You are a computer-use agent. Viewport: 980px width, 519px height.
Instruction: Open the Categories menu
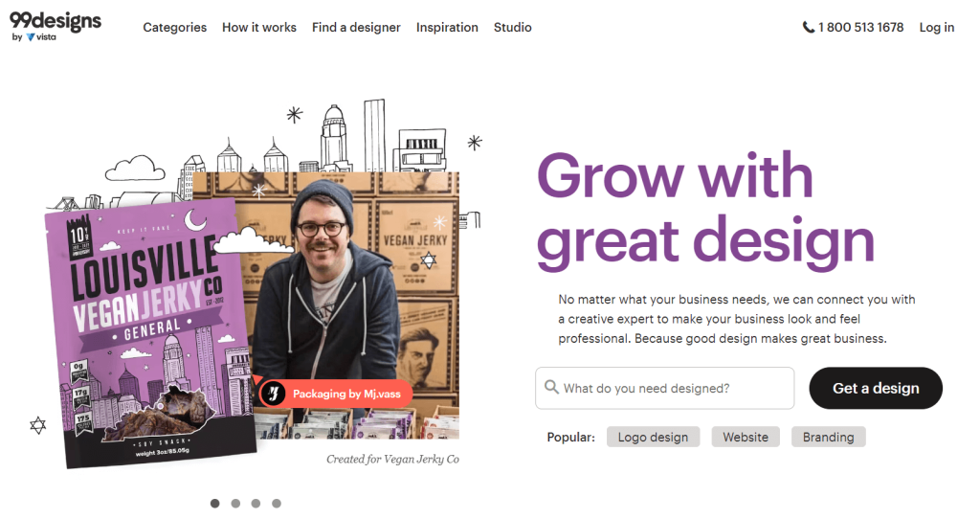174,28
